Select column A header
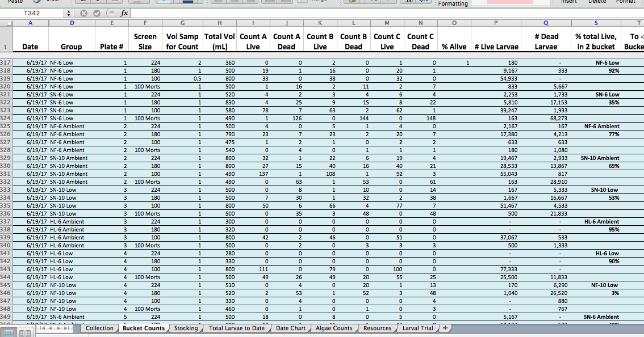The image size is (644, 337). click(31, 23)
